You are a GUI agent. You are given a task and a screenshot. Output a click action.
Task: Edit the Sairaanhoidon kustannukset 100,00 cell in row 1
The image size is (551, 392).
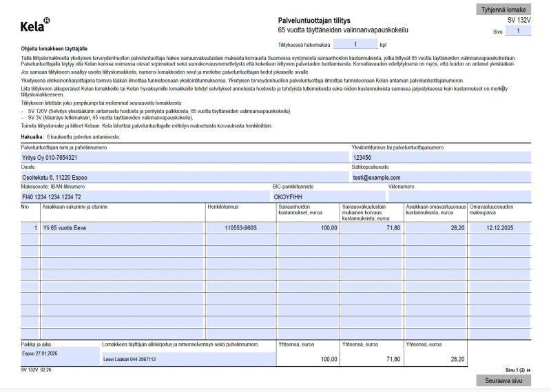(x=307, y=227)
